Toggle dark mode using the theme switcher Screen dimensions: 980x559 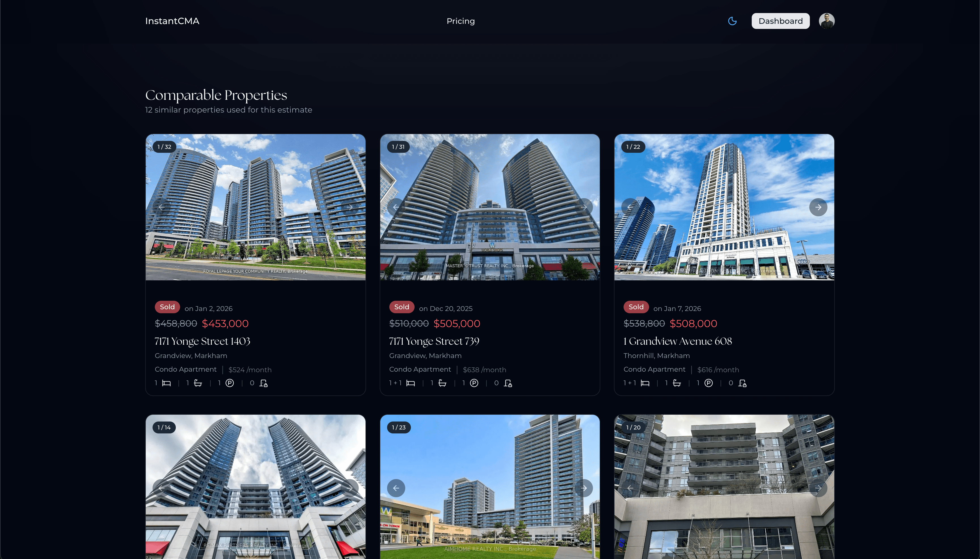[x=732, y=21]
